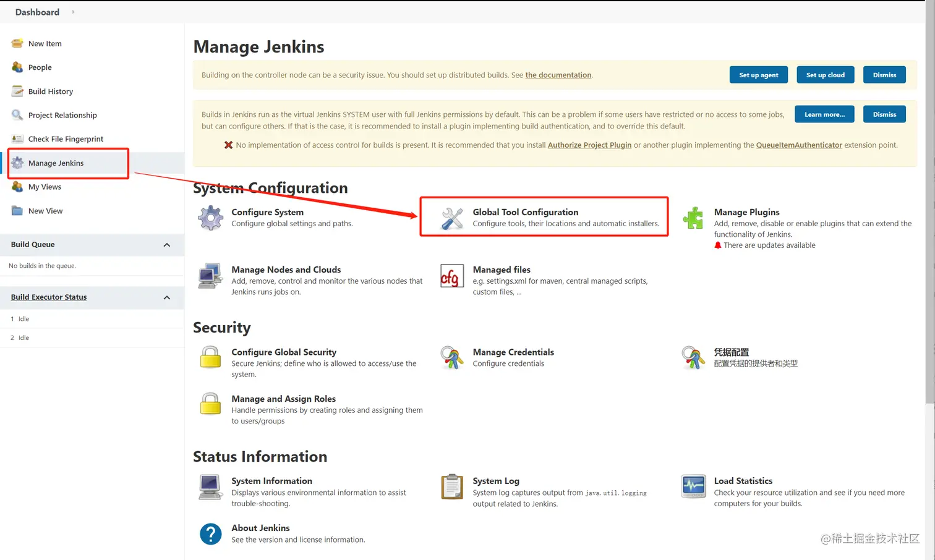Image resolution: width=935 pixels, height=560 pixels.
Task: Click the Manage Plugins puzzle piece icon
Action: click(x=693, y=218)
